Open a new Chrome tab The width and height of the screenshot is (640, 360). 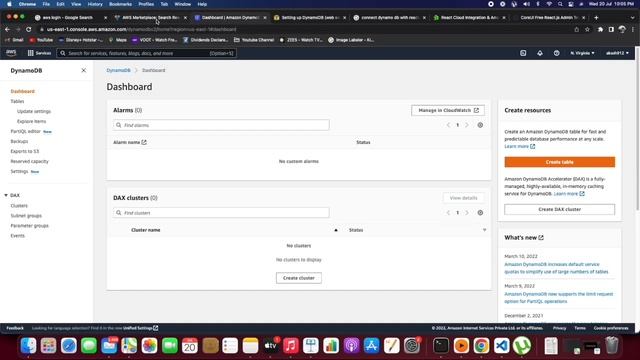click(596, 18)
